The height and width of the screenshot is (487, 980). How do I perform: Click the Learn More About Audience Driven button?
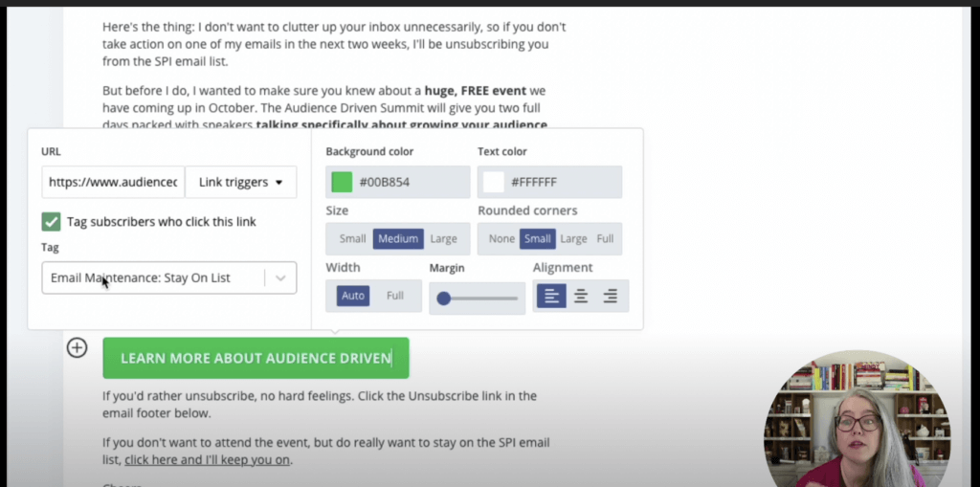[x=256, y=358]
